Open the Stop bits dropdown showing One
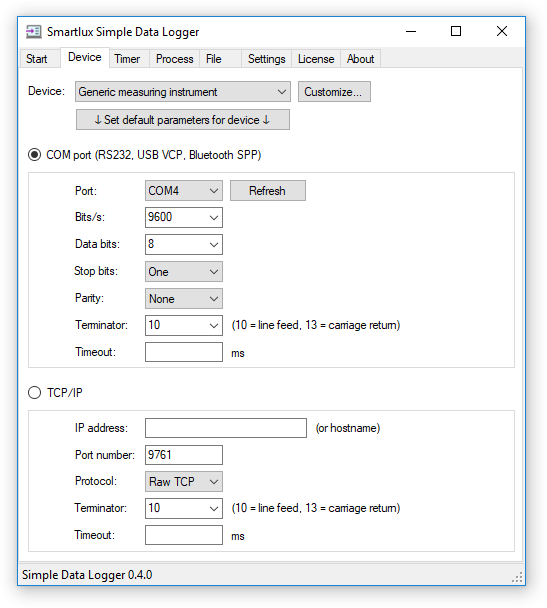 [x=184, y=271]
